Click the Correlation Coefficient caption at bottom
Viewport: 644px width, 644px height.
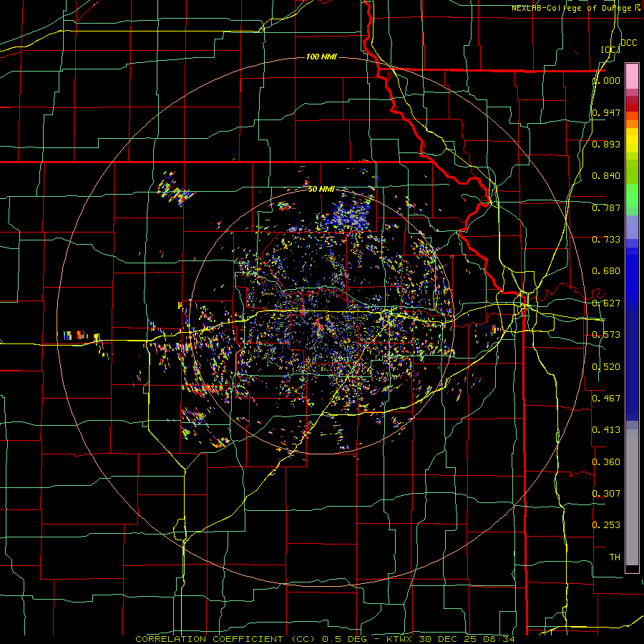point(326,639)
